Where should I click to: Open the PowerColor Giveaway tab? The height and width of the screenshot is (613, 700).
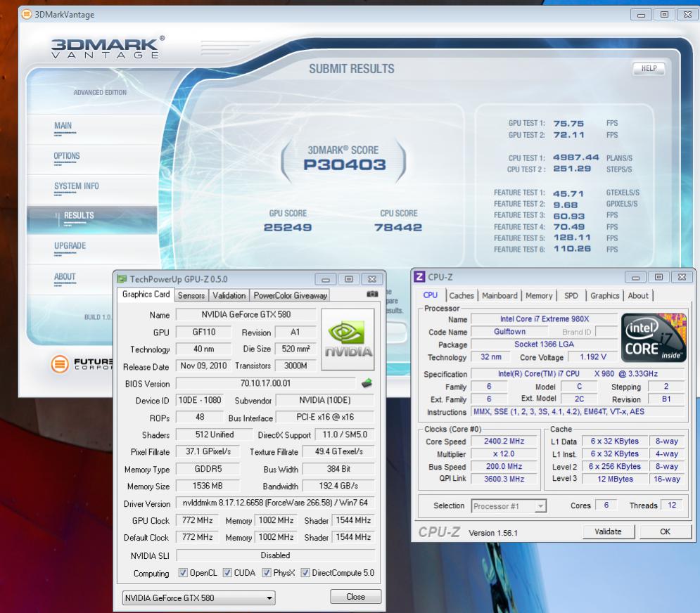click(x=290, y=295)
